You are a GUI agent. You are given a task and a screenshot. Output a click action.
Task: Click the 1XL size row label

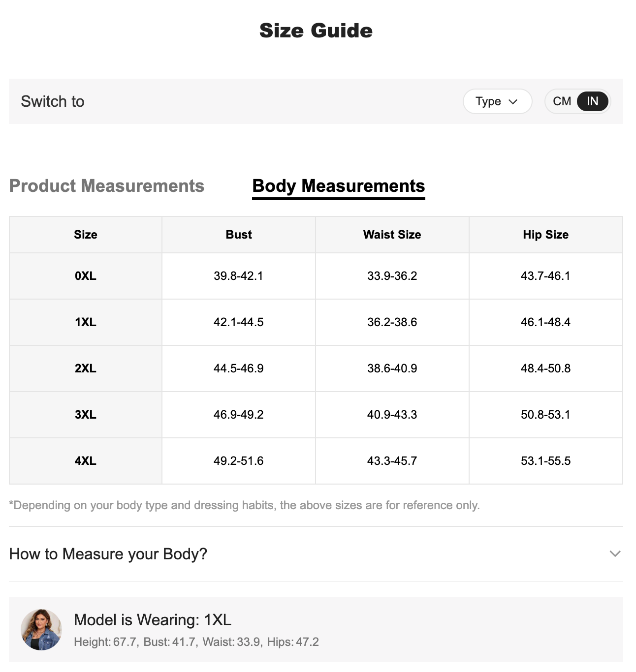(x=86, y=322)
